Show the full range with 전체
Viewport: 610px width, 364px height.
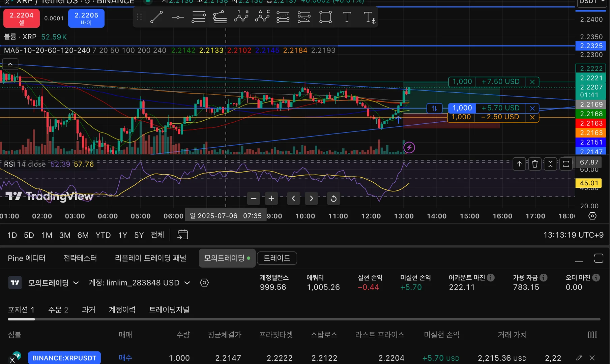157,235
